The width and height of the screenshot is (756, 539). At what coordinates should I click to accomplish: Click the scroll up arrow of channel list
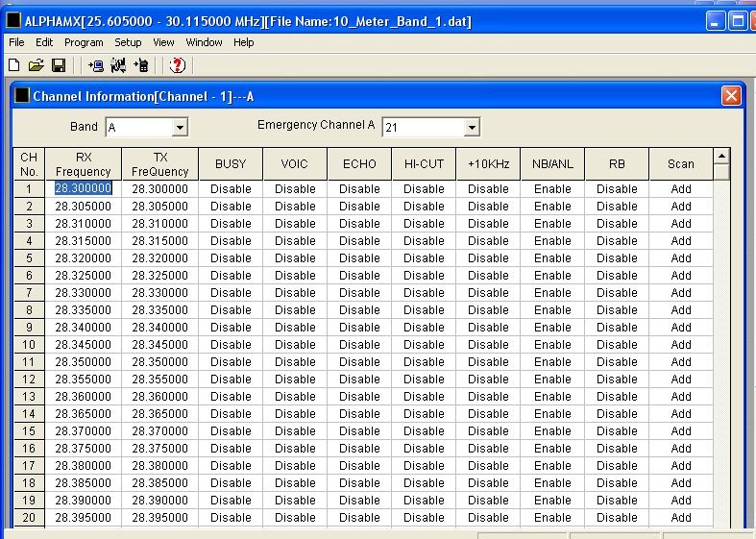point(720,156)
